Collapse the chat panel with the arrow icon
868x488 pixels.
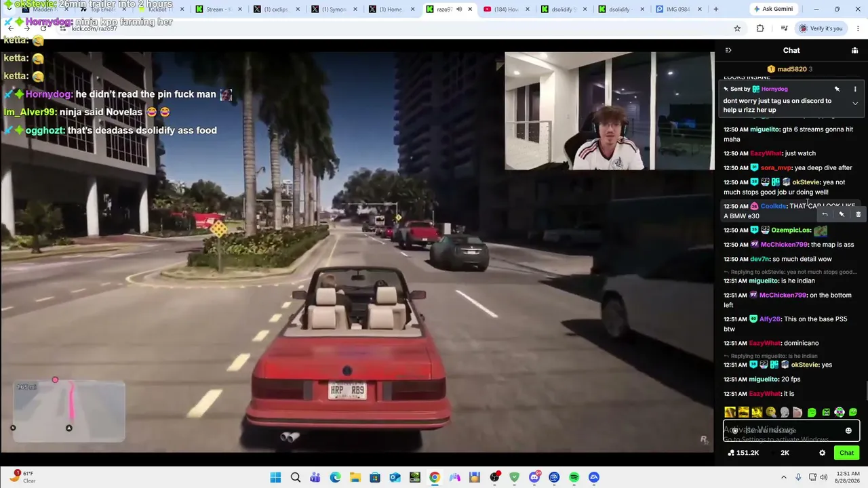pyautogui.click(x=728, y=50)
